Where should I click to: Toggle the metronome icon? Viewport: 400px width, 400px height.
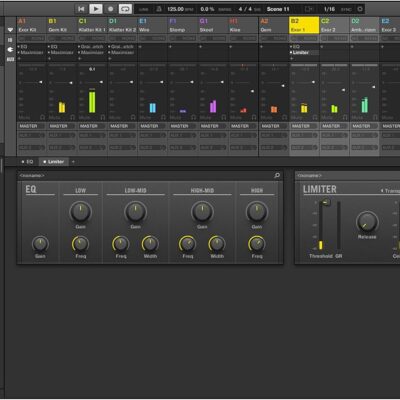(x=159, y=9)
